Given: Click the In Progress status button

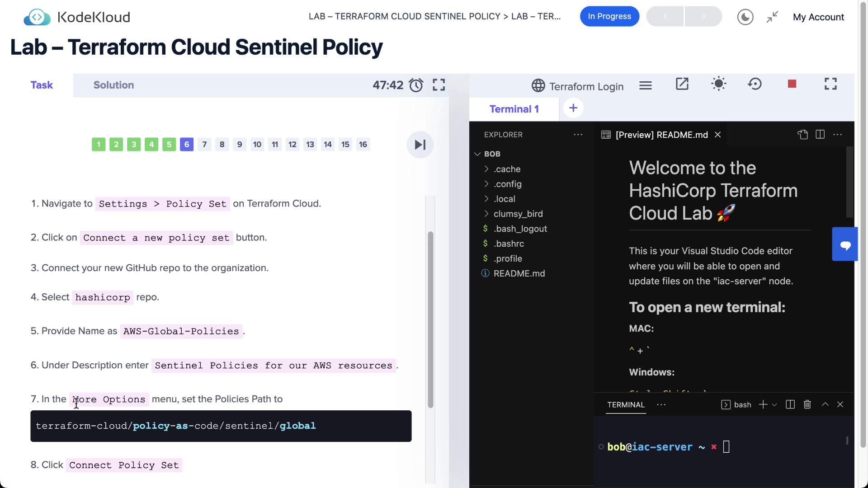Looking at the screenshot, I should 609,16.
